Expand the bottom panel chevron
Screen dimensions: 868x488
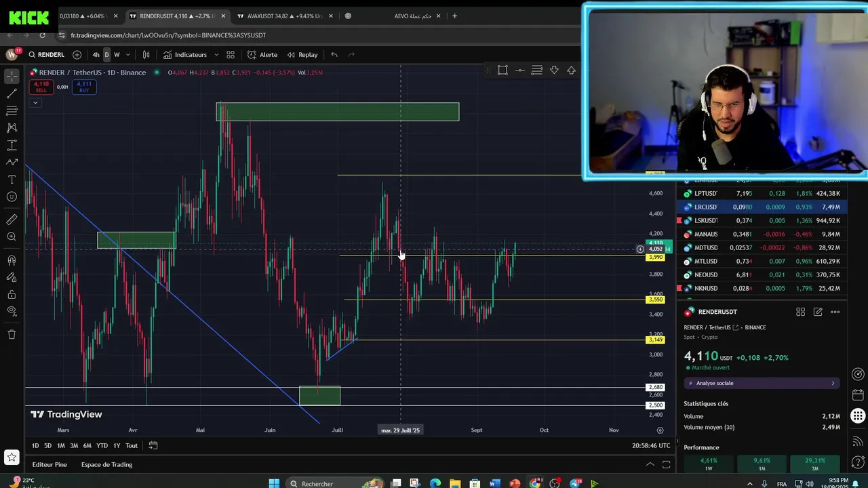pos(650,464)
